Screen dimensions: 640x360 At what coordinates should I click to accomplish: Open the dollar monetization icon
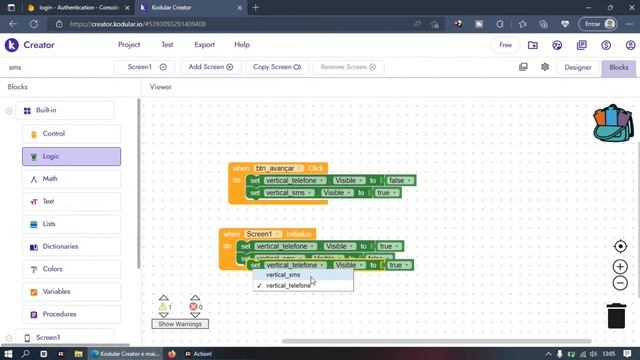coord(606,45)
